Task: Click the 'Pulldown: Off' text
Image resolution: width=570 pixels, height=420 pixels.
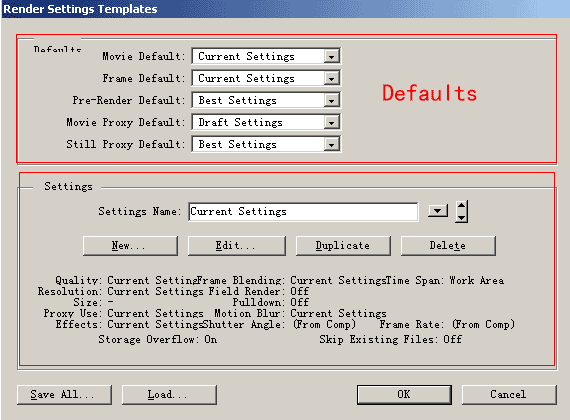Action: [x=271, y=302]
